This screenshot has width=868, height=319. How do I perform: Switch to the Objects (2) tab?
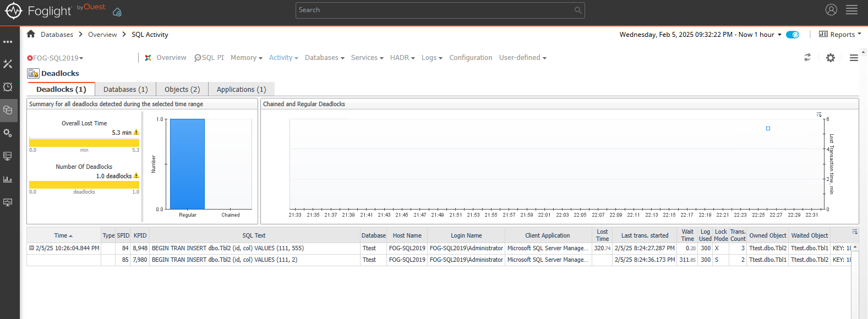tap(182, 89)
